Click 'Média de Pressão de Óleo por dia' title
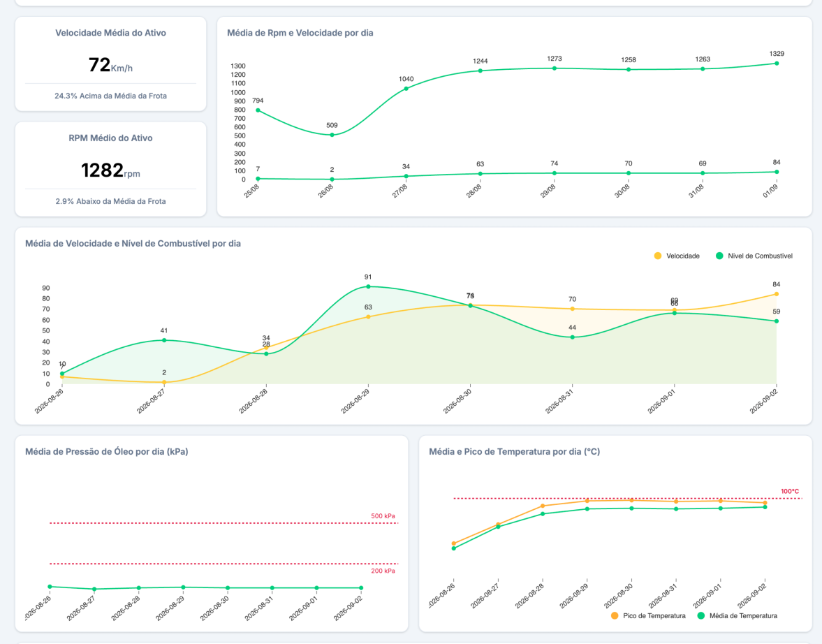 (106, 451)
